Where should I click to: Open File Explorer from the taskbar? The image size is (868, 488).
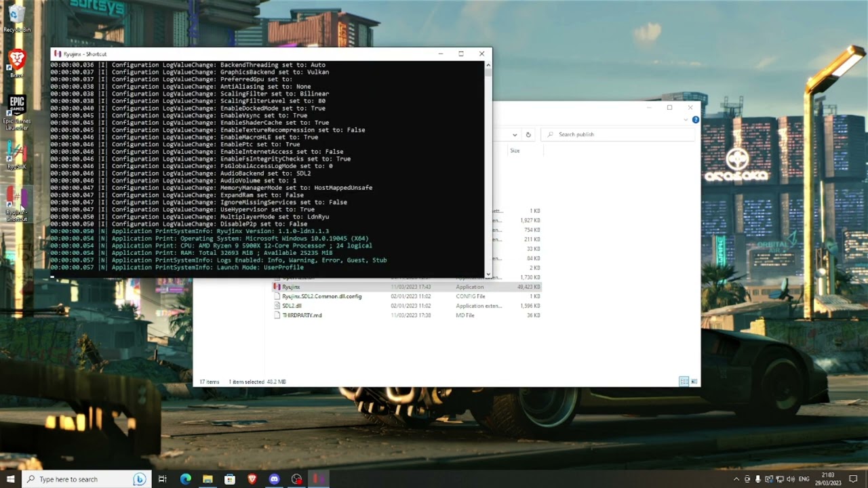(208, 479)
